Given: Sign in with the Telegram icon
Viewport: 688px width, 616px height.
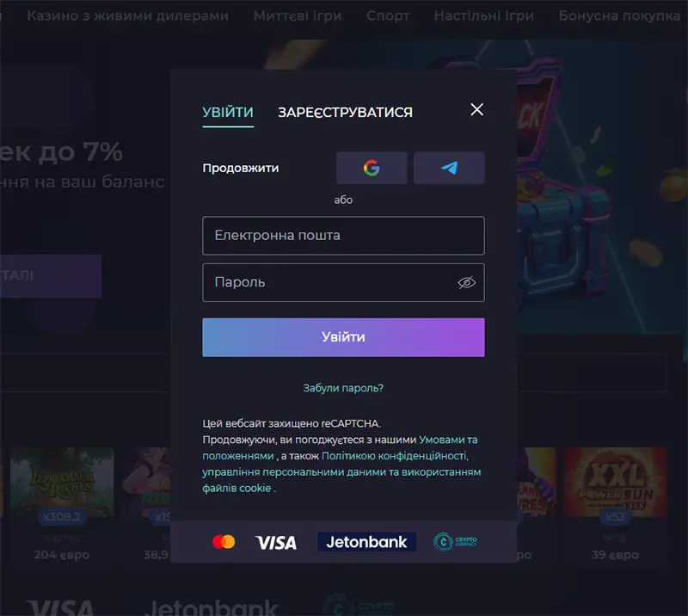Looking at the screenshot, I should point(449,168).
